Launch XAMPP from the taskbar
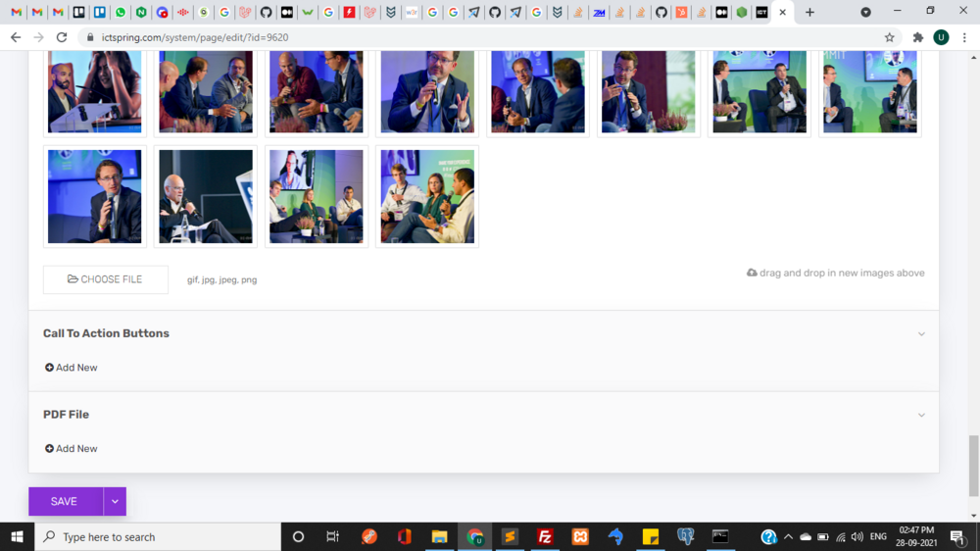The width and height of the screenshot is (980, 551). (580, 536)
